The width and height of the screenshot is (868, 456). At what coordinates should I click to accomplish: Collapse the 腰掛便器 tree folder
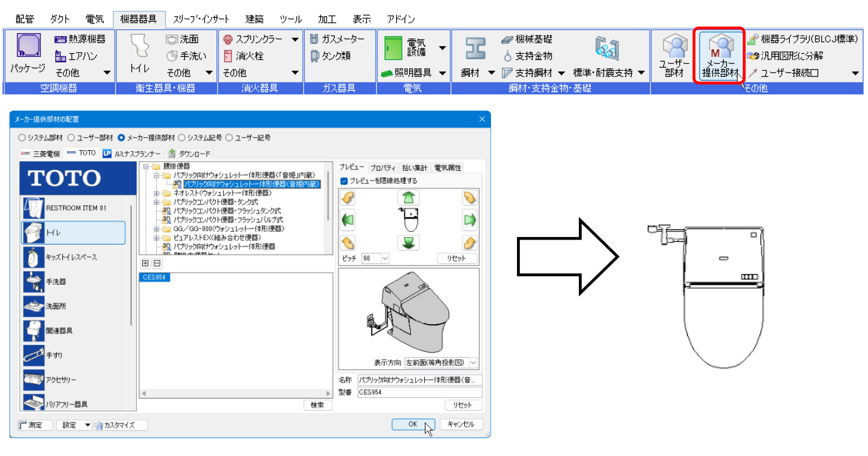tap(146, 166)
